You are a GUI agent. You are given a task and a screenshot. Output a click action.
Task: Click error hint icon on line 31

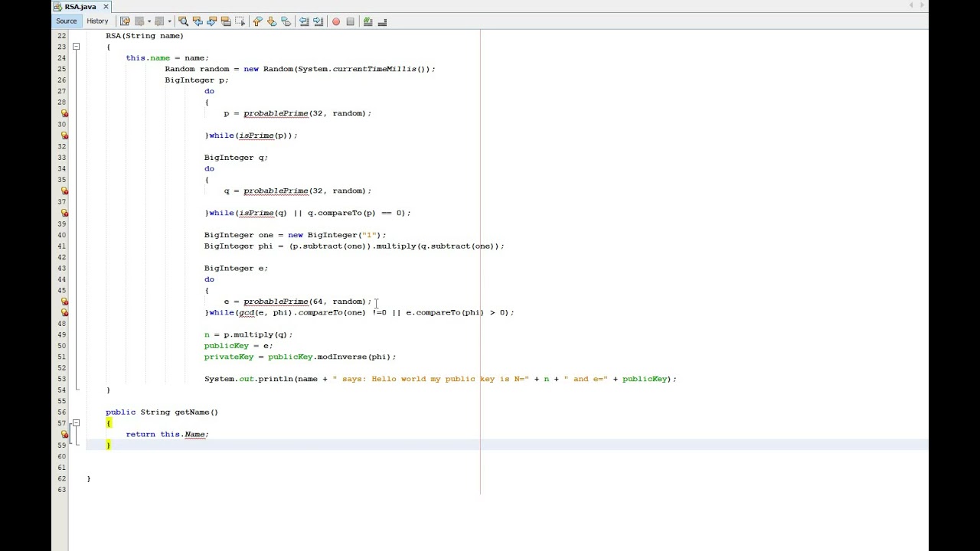pos(64,135)
